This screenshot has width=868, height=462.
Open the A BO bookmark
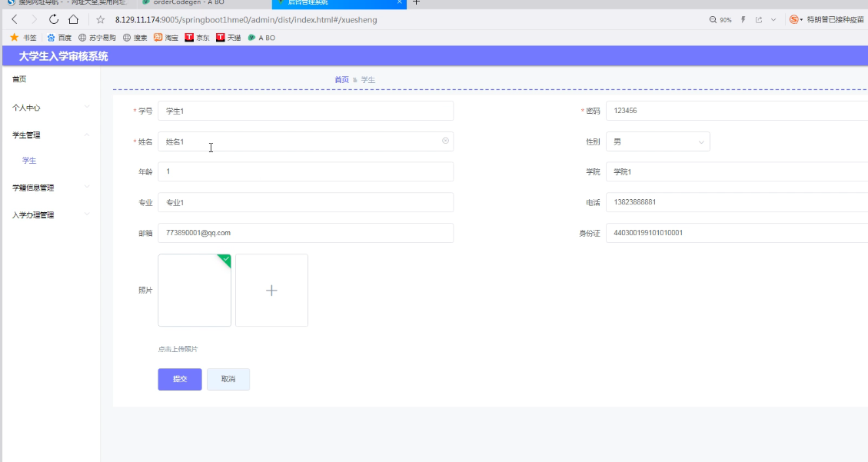point(261,38)
